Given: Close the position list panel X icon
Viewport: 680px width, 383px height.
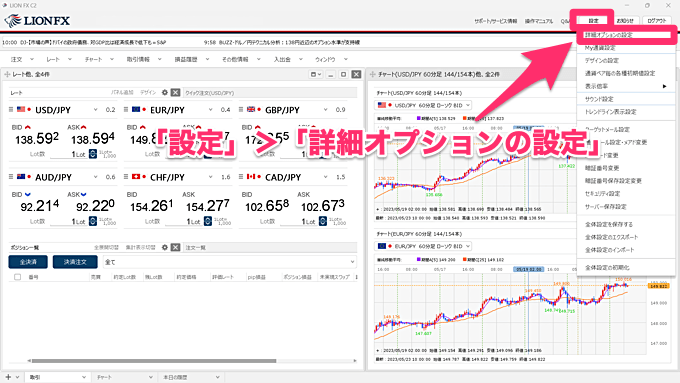Looking at the screenshot, I should tap(175, 247).
